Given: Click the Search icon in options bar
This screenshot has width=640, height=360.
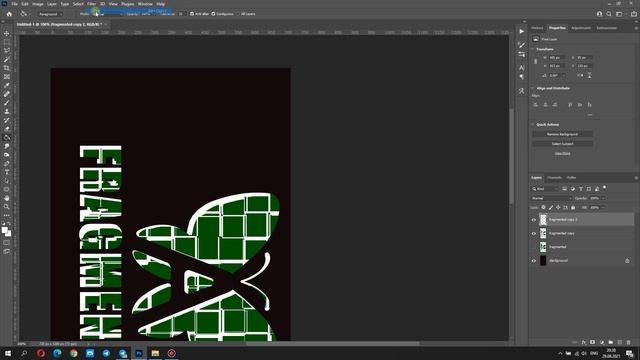Looking at the screenshot, I should 609,14.
